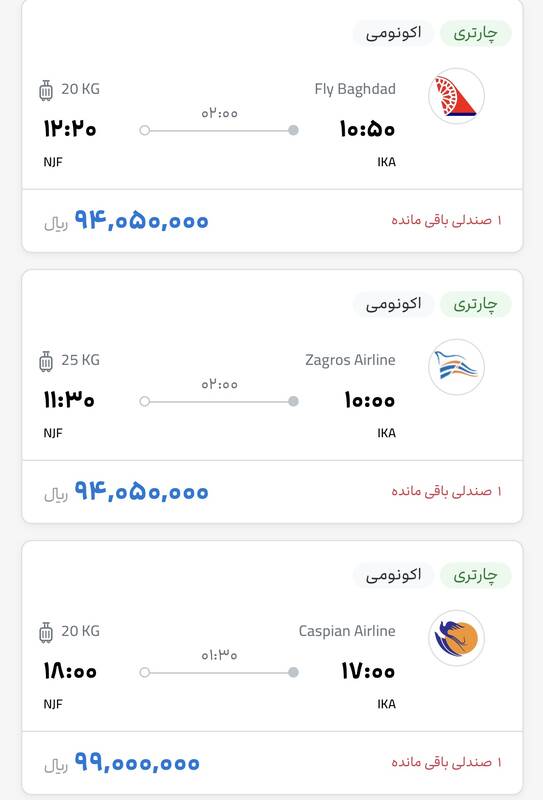Tap the Zagros Airline logo
The height and width of the screenshot is (800, 543).
[x=456, y=367]
